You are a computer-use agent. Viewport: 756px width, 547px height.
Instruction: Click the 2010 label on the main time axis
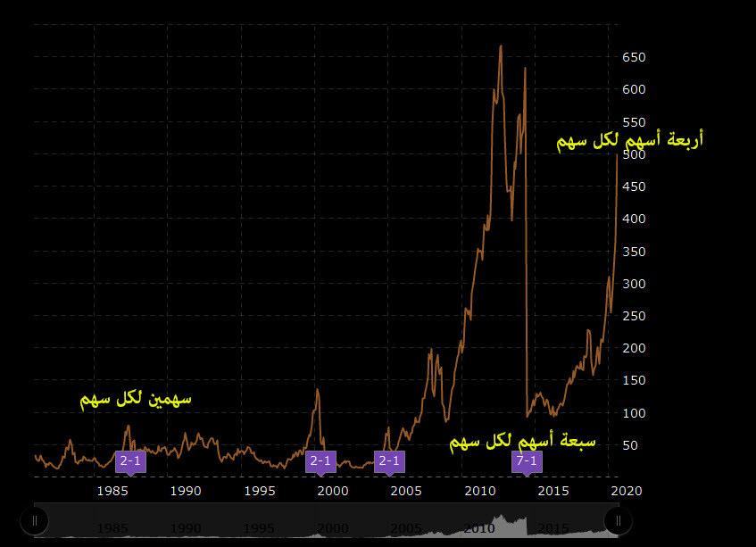[480, 491]
